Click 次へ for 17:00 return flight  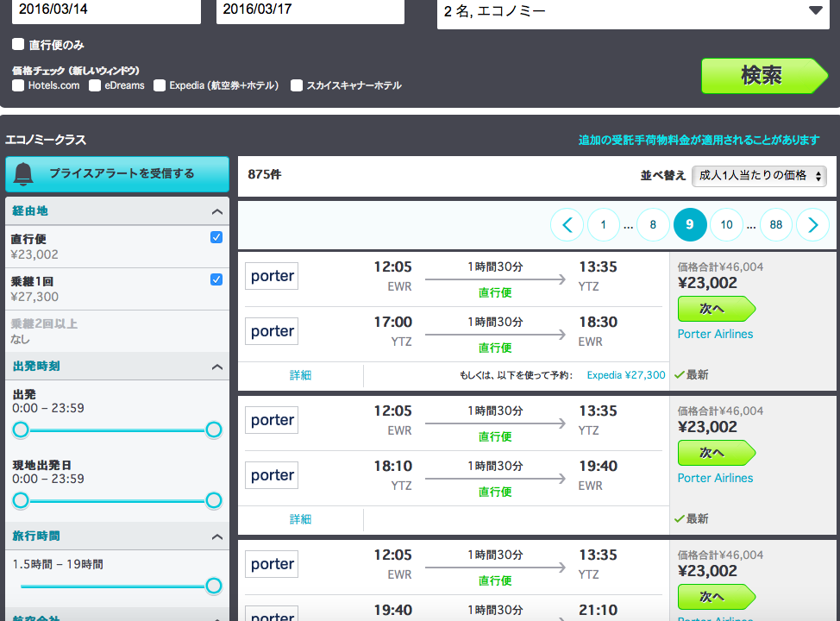coord(717,309)
